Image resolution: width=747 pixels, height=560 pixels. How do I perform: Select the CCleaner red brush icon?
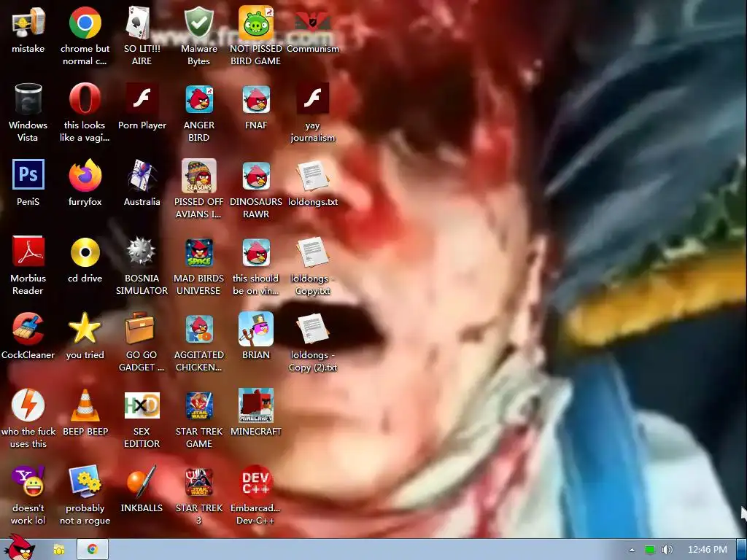pos(28,329)
